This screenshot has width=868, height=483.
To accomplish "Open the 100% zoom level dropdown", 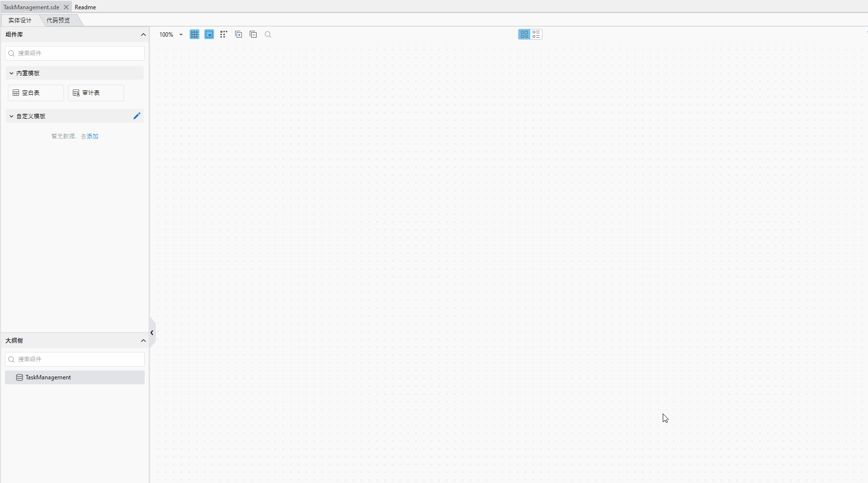I will tap(170, 34).
